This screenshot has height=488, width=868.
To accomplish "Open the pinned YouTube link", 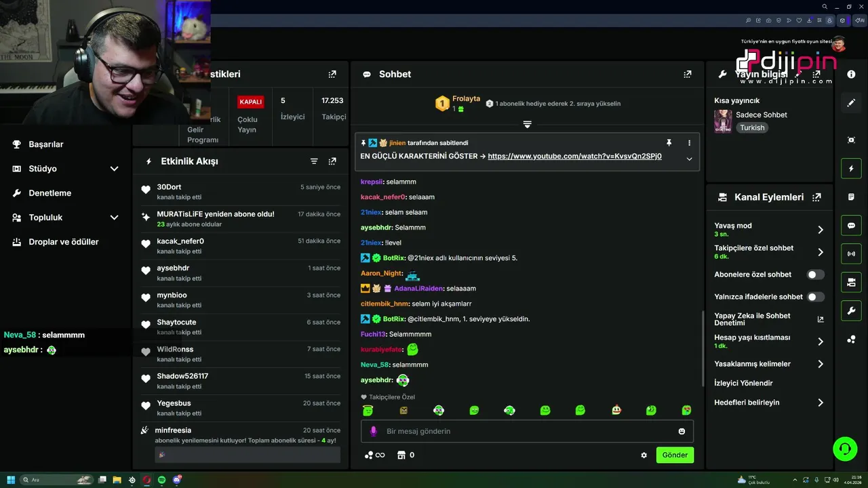I will (x=574, y=156).
